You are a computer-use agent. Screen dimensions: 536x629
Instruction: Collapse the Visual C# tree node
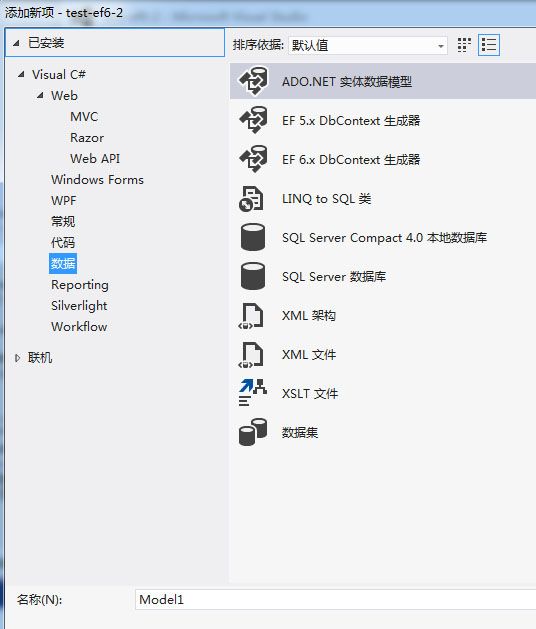(x=21, y=74)
